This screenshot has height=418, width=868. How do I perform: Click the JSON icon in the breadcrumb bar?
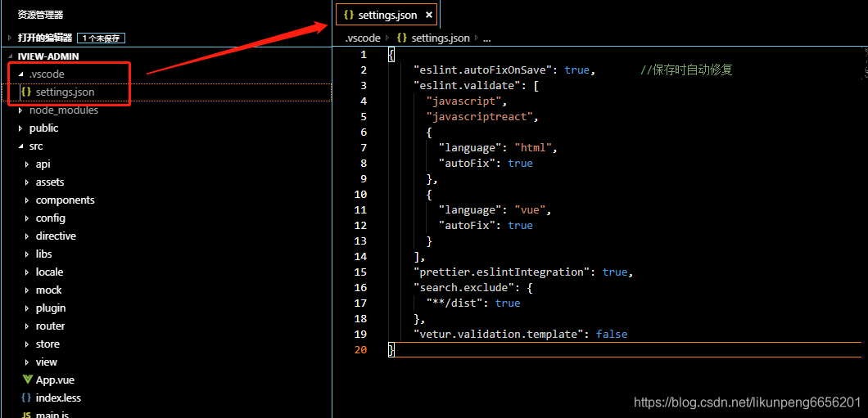402,38
